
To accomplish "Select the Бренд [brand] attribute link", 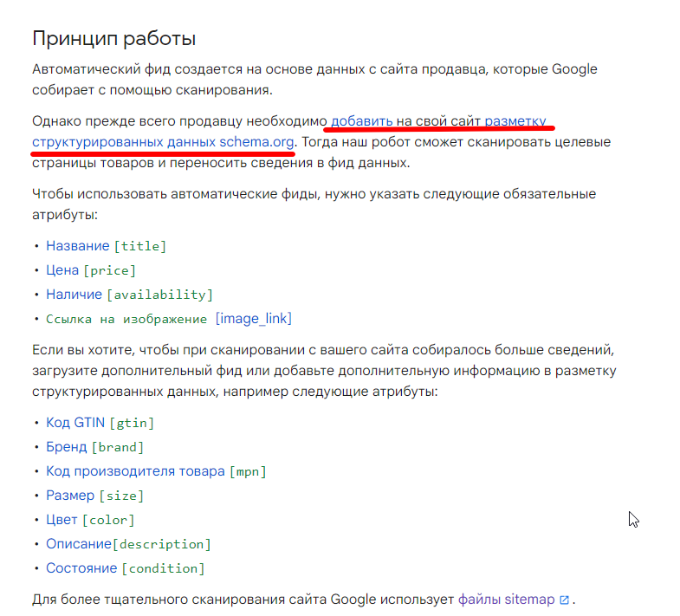I will (95, 447).
